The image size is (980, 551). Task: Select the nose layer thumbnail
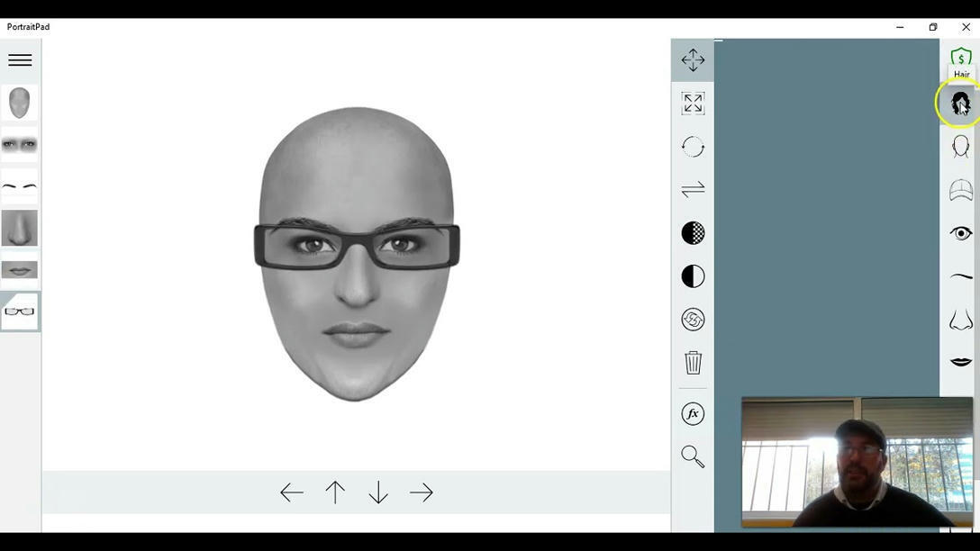(x=20, y=228)
